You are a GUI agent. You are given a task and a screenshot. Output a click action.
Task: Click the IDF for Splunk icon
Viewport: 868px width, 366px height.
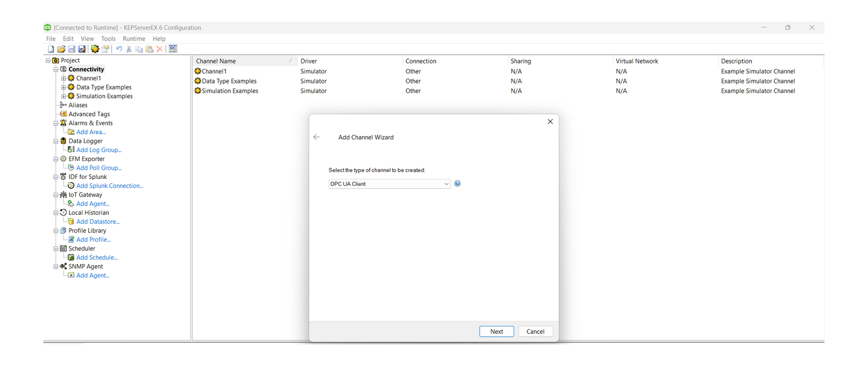(63, 177)
